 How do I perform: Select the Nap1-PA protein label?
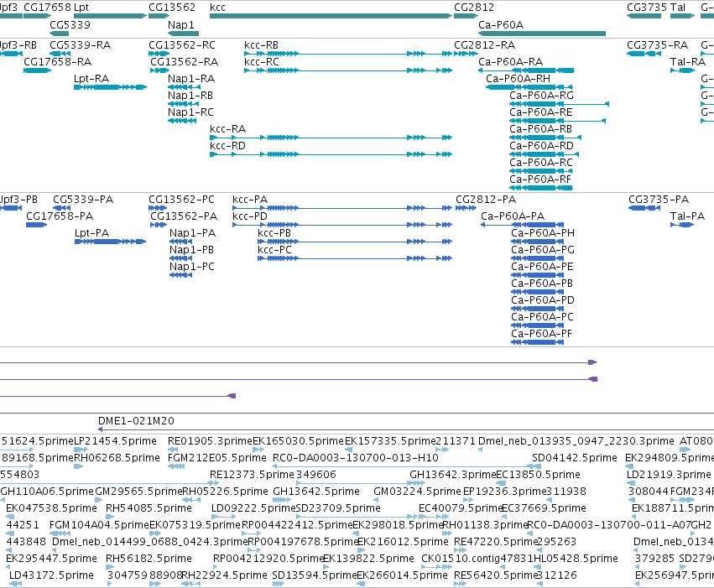point(193,233)
